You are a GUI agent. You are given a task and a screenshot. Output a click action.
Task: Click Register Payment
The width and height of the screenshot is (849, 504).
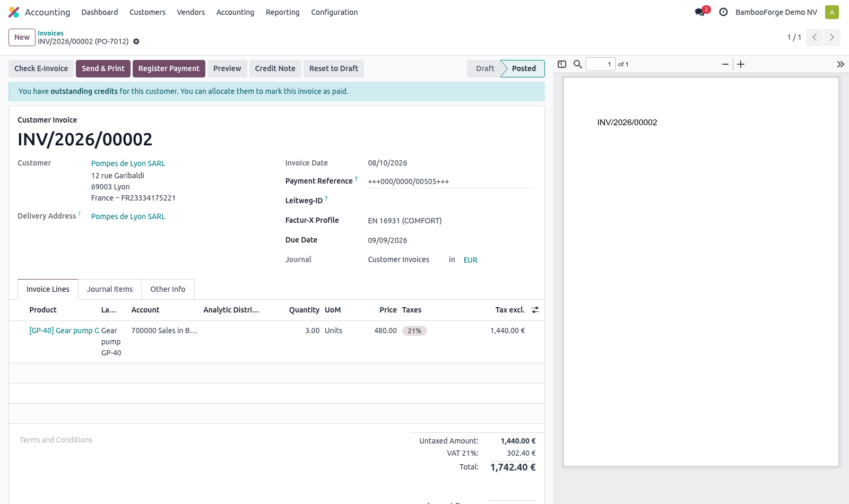(x=169, y=68)
